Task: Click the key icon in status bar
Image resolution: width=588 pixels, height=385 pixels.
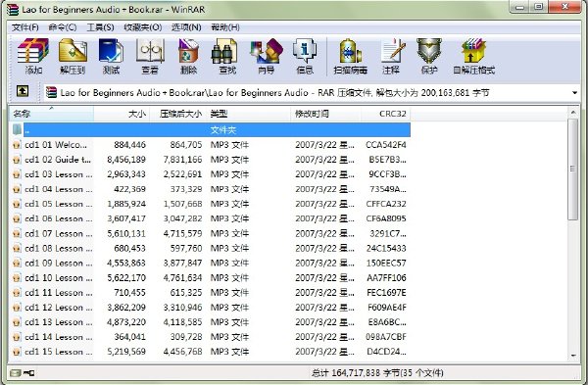Action: [x=28, y=373]
